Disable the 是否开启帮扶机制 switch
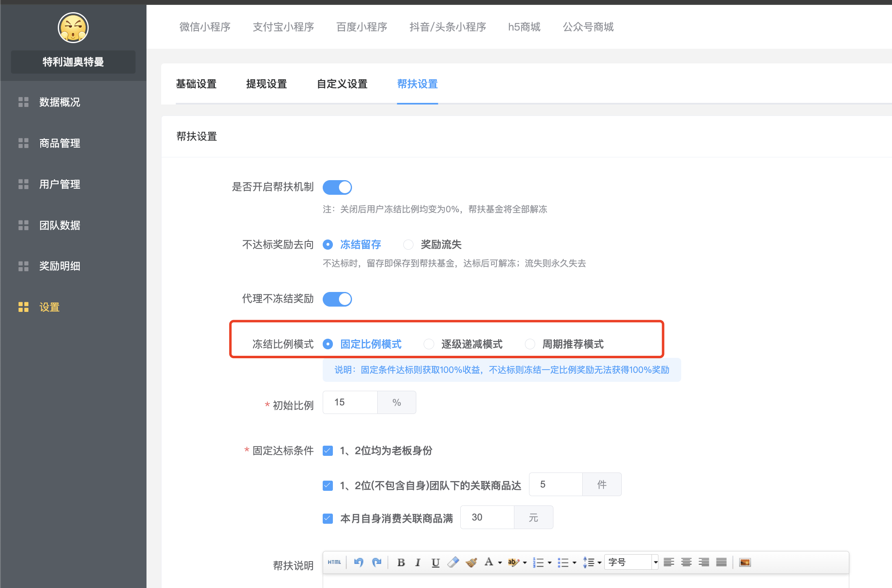This screenshot has height=588, width=892. (x=337, y=187)
